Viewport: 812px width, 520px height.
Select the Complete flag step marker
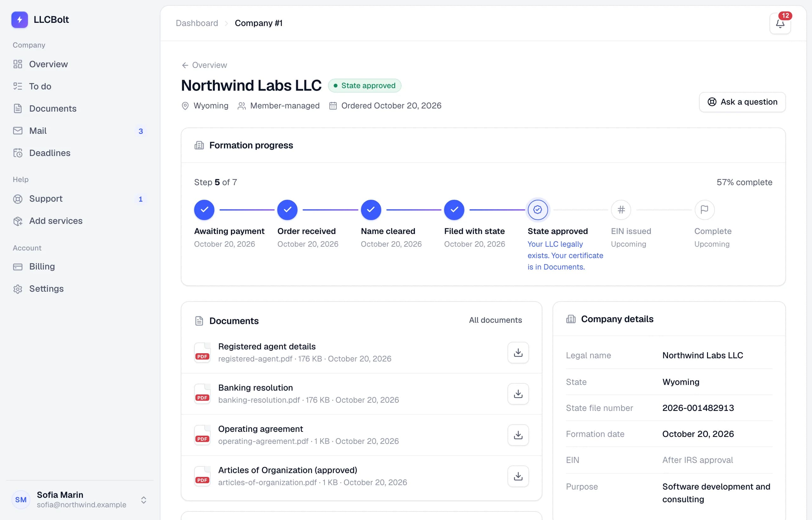[x=704, y=210]
